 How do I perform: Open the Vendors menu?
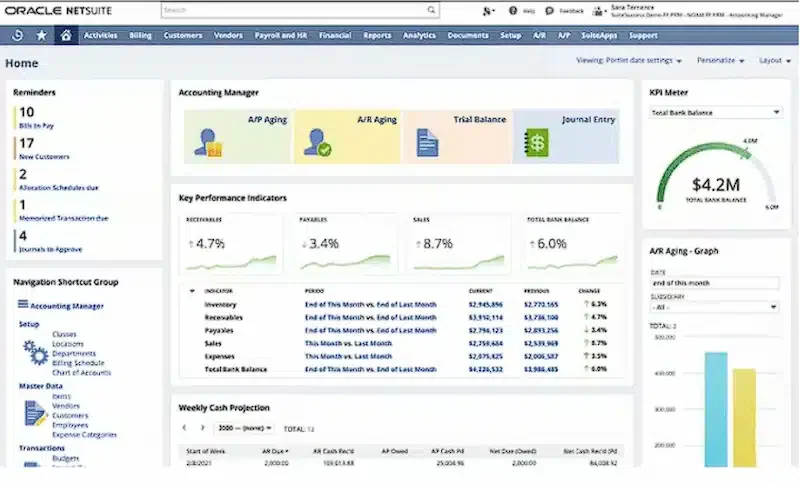(x=228, y=35)
